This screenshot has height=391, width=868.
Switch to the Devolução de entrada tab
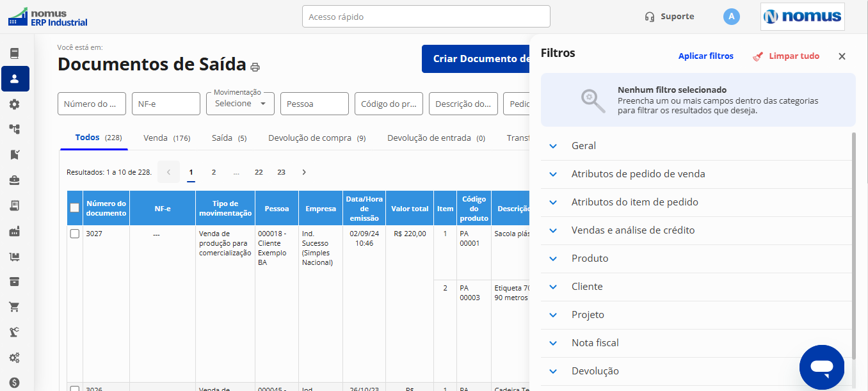point(436,138)
